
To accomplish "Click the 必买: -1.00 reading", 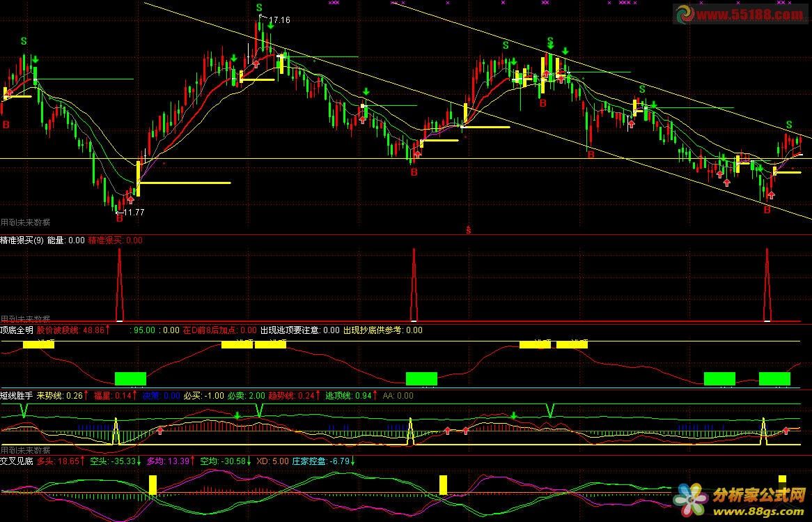I will [203, 396].
